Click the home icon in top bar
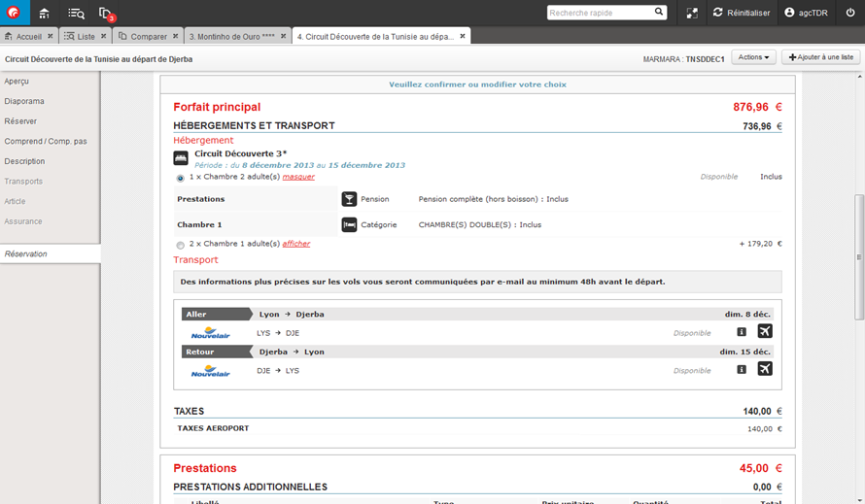865x504 pixels. pyautogui.click(x=45, y=13)
